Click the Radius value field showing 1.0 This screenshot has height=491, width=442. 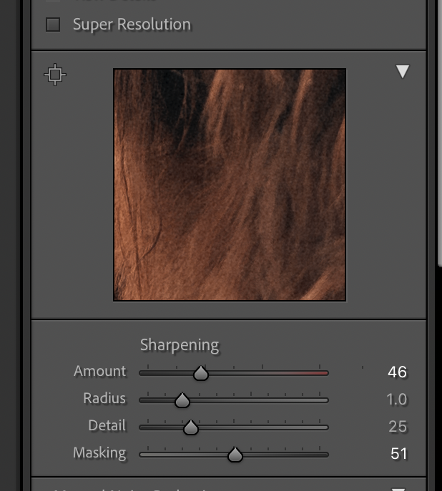[x=397, y=399]
